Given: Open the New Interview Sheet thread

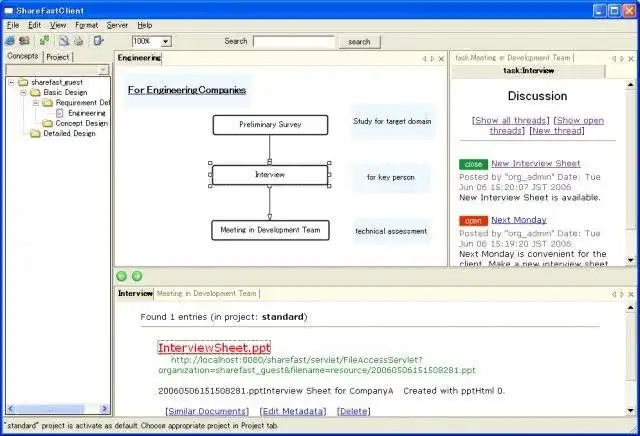Looking at the screenshot, I should coord(536,163).
